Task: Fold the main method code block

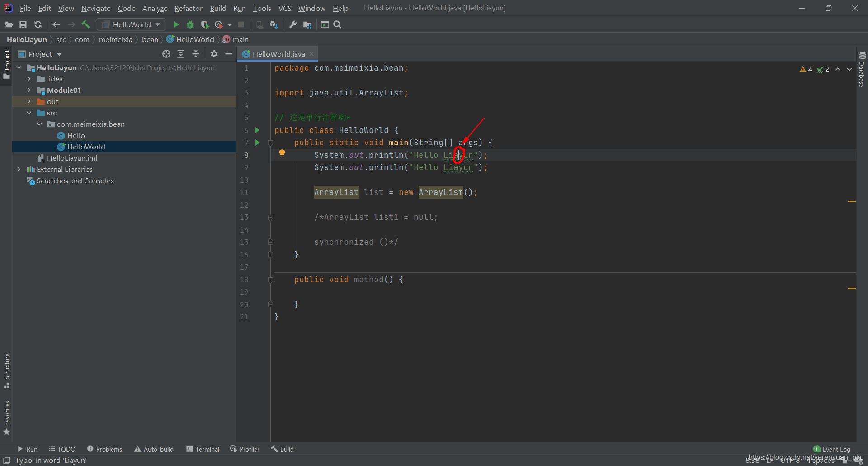Action: point(270,143)
